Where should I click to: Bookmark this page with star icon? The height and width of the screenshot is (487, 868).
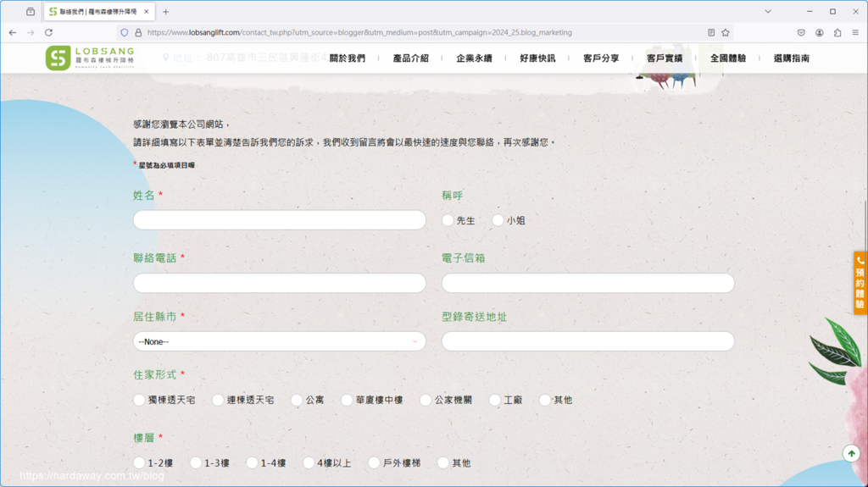(x=726, y=33)
